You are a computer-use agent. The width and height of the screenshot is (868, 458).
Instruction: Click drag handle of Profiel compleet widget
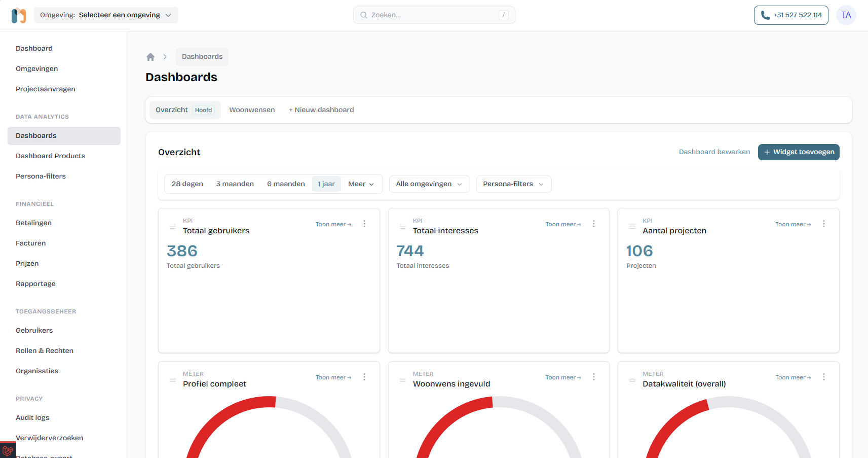[173, 380]
